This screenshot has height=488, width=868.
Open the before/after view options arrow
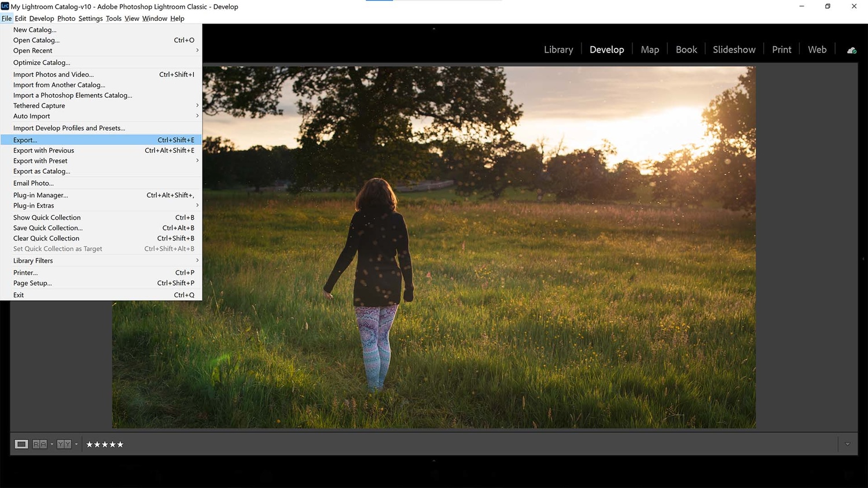pos(76,444)
